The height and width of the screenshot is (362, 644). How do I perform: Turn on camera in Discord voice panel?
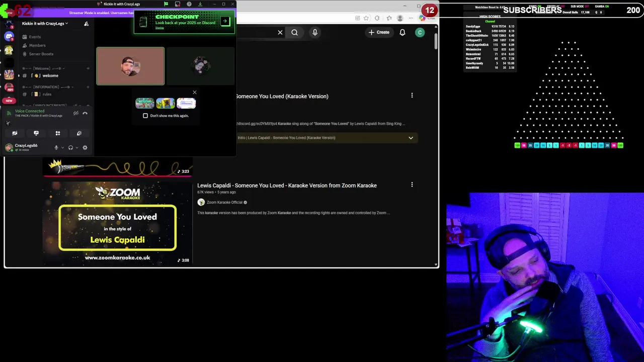pyautogui.click(x=15, y=133)
